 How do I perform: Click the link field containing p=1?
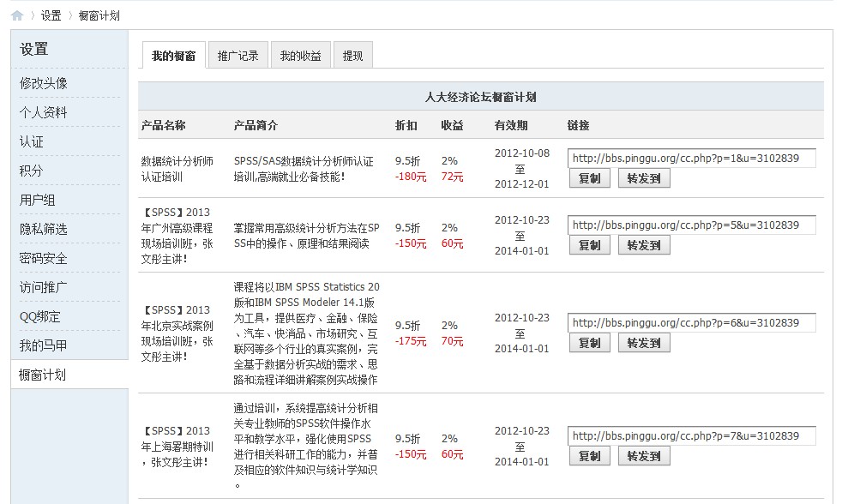691,158
